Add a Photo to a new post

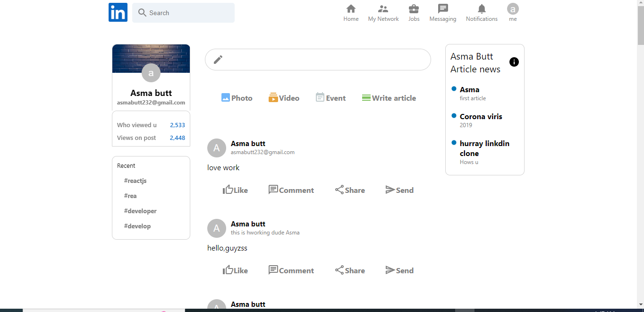click(237, 98)
